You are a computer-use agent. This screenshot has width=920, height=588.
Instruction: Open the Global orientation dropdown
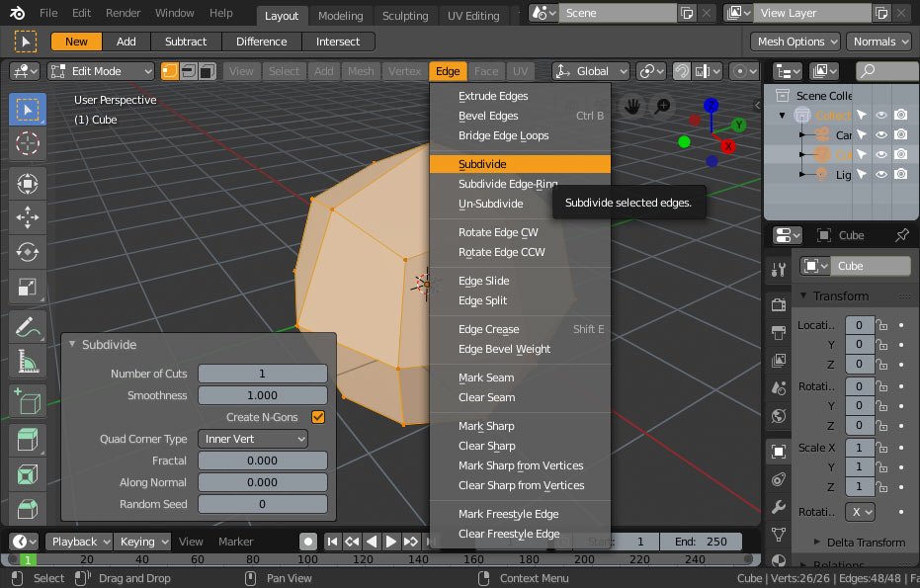(591, 71)
